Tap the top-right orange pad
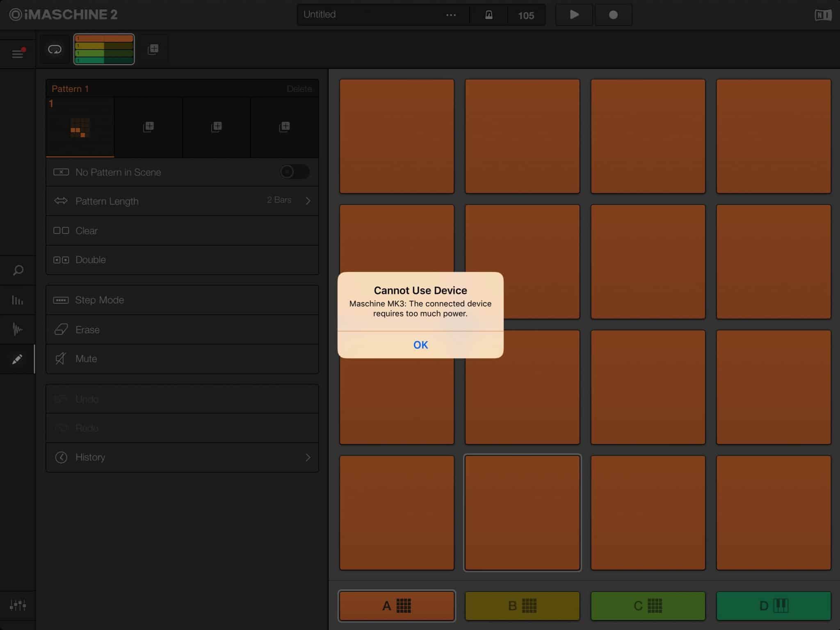 pos(774,136)
